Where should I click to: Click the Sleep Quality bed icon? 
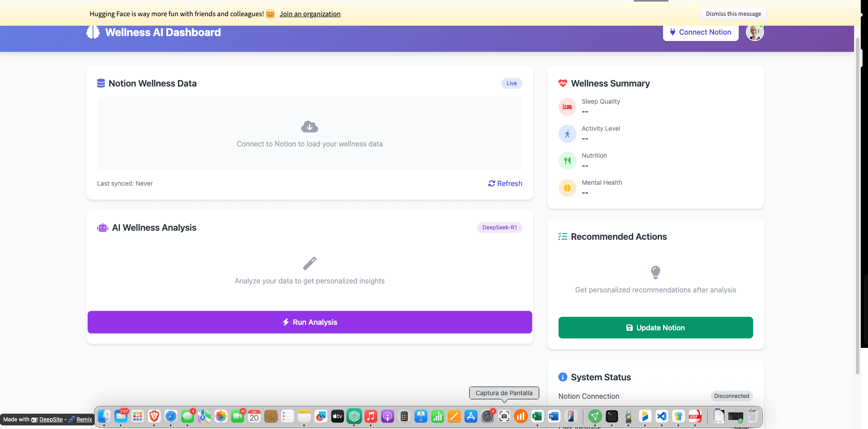tap(567, 107)
